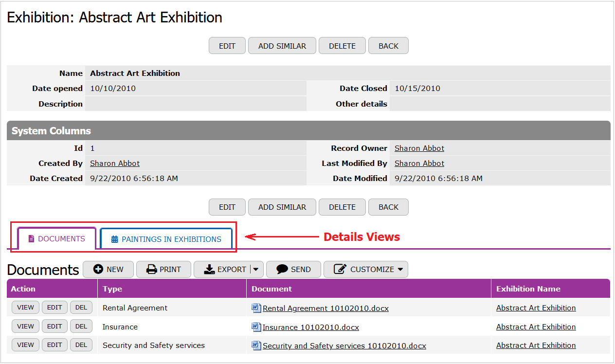Click the EDIT button below System Columns

click(227, 207)
